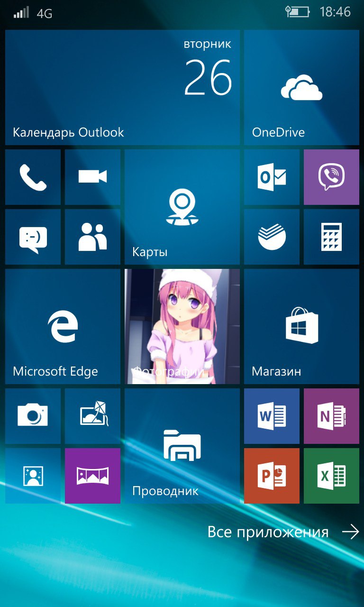The width and height of the screenshot is (364, 607).
Task: Launch the purple Viber tile
Action: click(331, 177)
